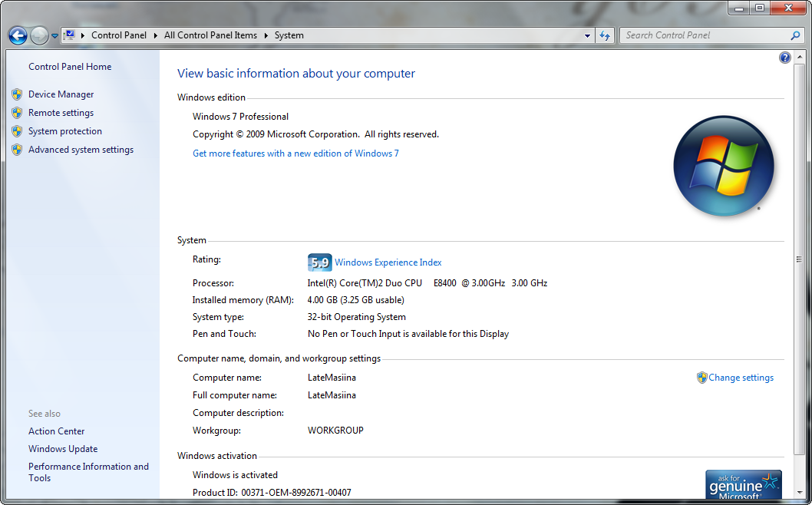
Task: Go to Control Panel breadcrumb
Action: (x=119, y=35)
